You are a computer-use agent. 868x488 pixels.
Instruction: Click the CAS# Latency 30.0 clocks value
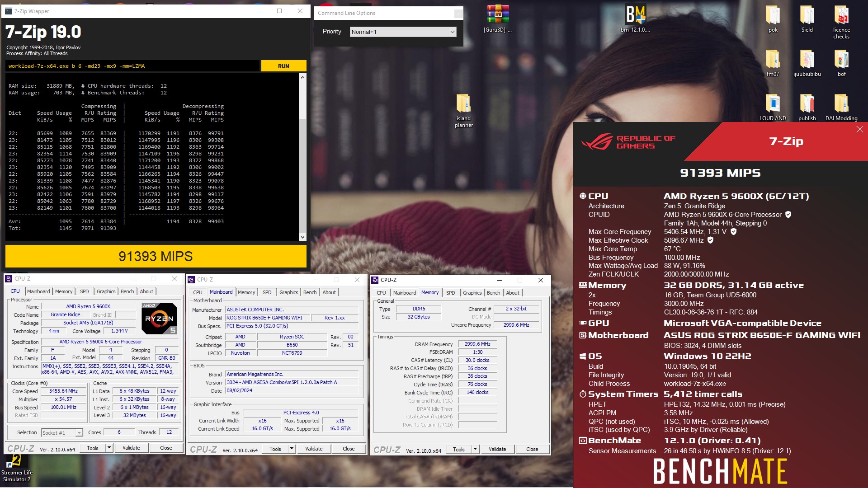(x=477, y=361)
